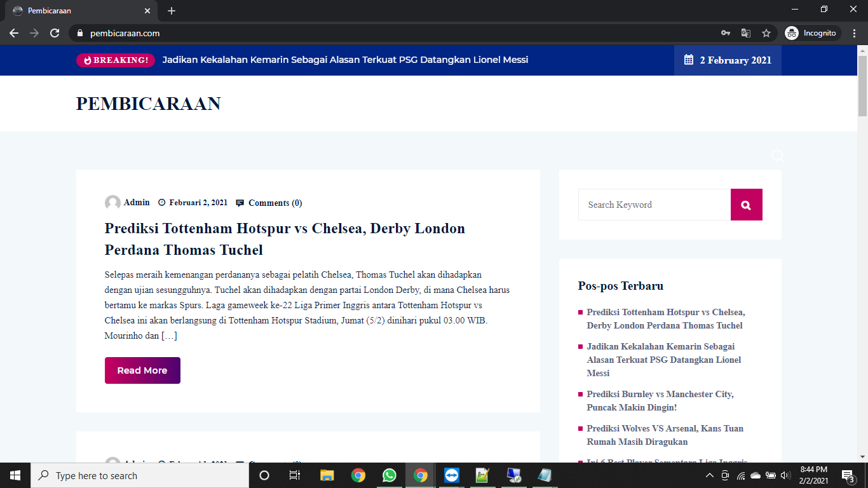Open saved passwords key icon
This screenshot has height=488, width=868.
(726, 33)
